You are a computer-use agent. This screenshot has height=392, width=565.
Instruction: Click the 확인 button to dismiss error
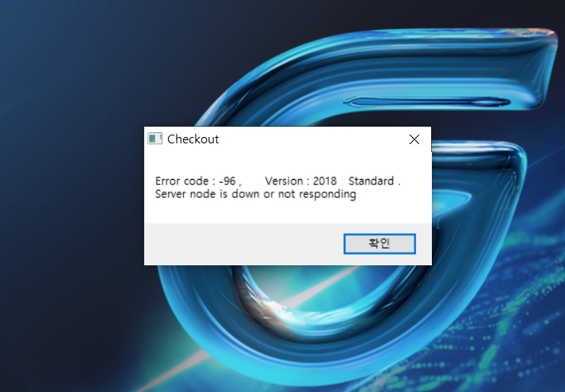click(x=380, y=244)
